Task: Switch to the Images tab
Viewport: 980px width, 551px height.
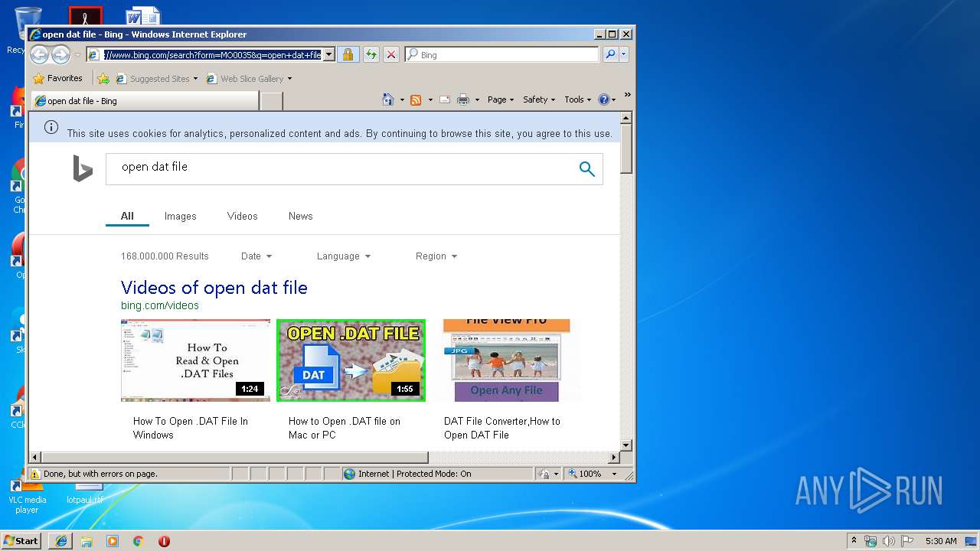Action: click(181, 216)
